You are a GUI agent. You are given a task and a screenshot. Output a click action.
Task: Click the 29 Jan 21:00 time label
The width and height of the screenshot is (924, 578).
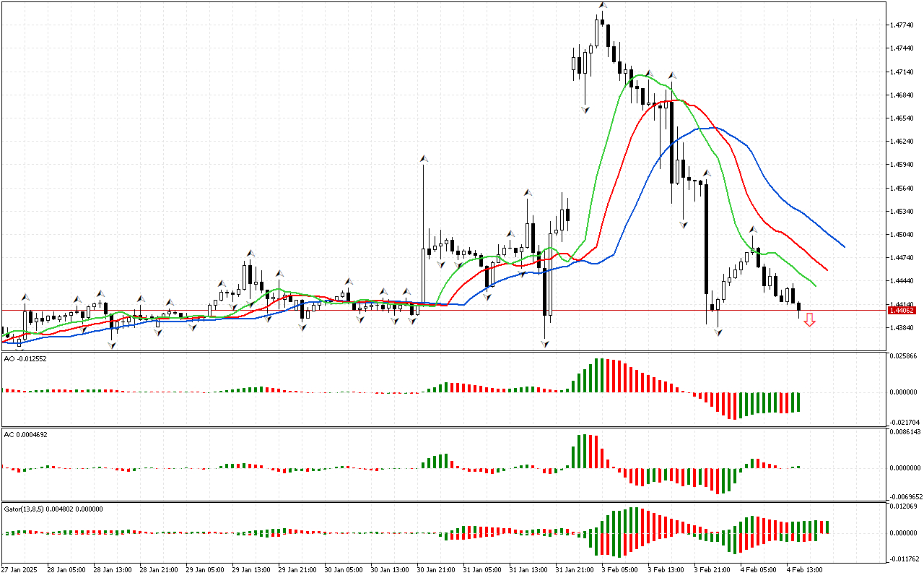297,569
